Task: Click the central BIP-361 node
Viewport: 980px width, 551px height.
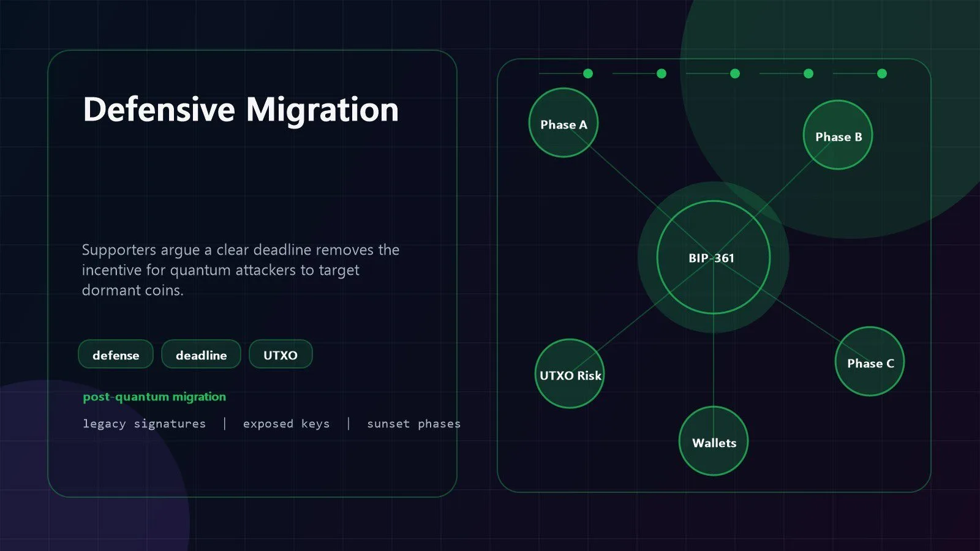Action: [714, 258]
